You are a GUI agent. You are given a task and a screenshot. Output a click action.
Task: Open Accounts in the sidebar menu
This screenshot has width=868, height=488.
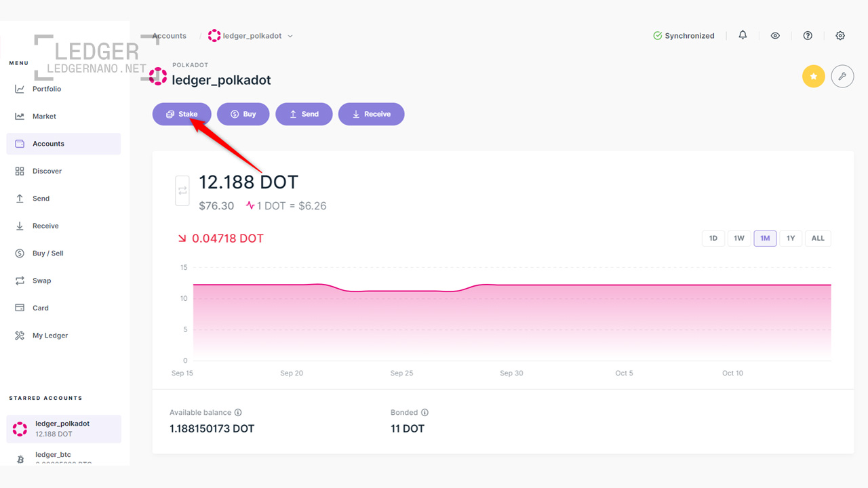(64, 144)
